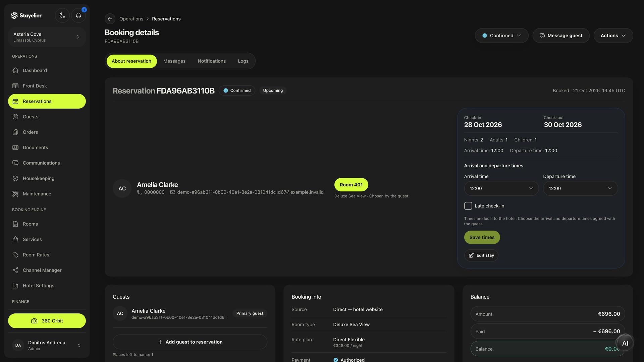644x362 pixels.
Task: Switch to the Messages tab
Action: pos(174,61)
